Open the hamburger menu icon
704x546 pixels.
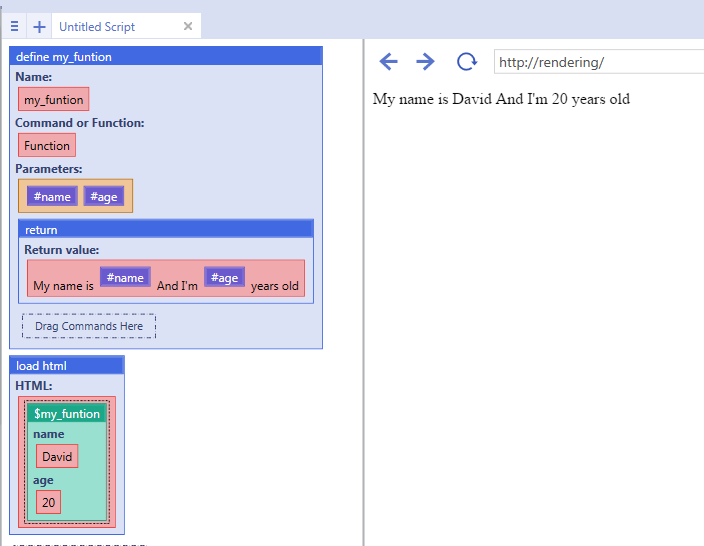click(14, 27)
